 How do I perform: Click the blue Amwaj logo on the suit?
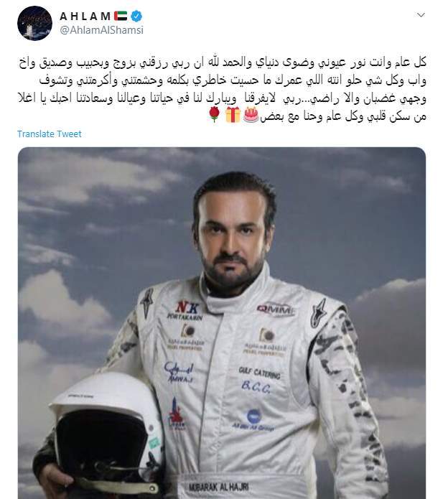179,372
